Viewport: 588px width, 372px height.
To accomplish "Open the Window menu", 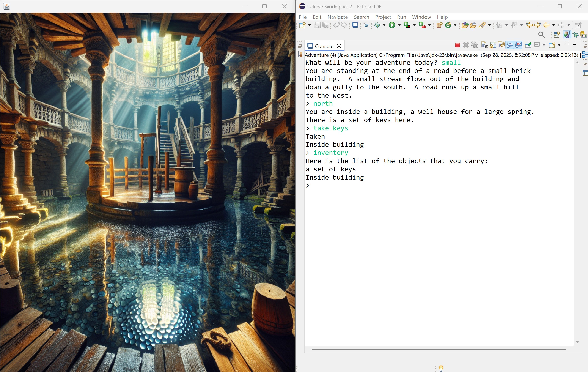I will [421, 17].
